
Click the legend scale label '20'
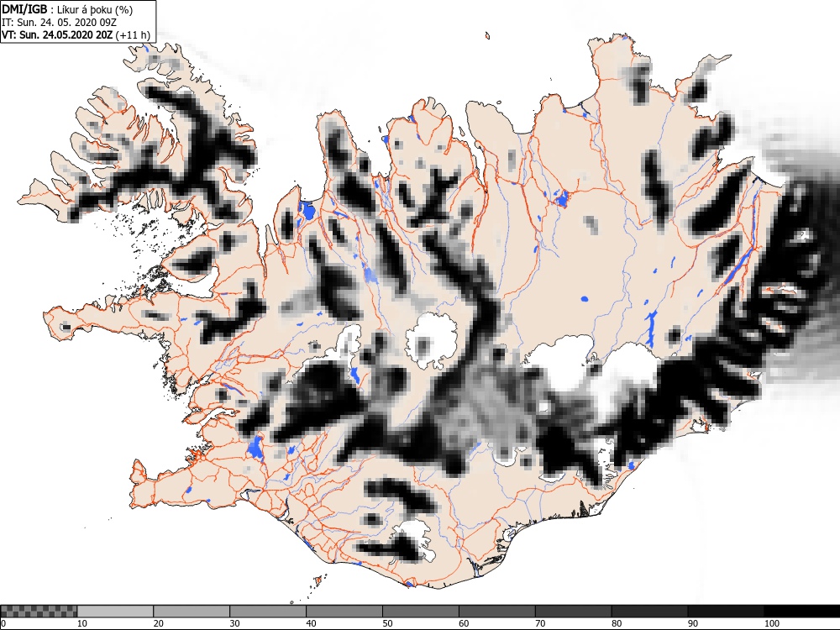[159, 623]
